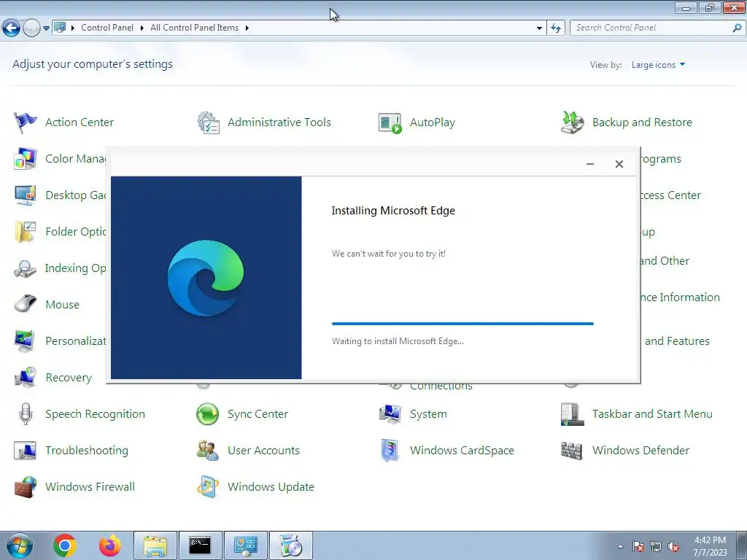The width and height of the screenshot is (747, 560).
Task: Close the Edge installer dialog
Action: (619, 164)
